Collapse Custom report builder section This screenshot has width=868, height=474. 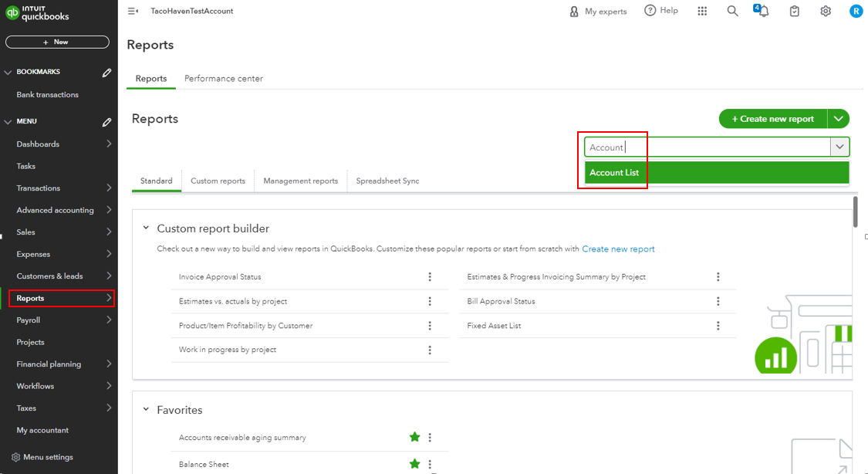(x=146, y=228)
